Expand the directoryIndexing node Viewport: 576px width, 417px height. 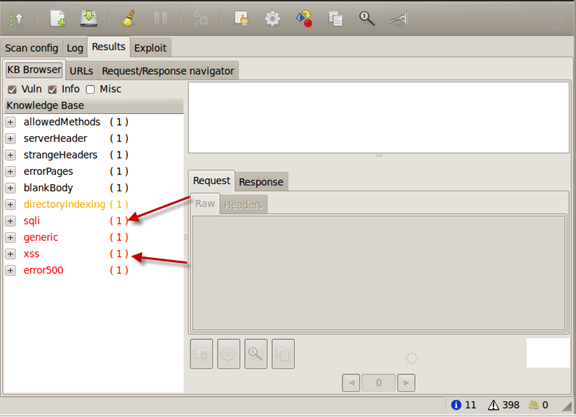10,204
